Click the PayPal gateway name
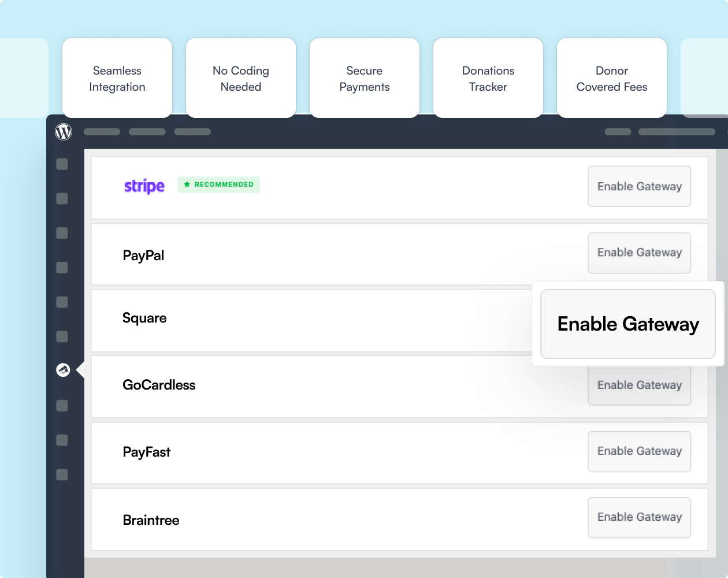The height and width of the screenshot is (578, 728). pyautogui.click(x=143, y=255)
